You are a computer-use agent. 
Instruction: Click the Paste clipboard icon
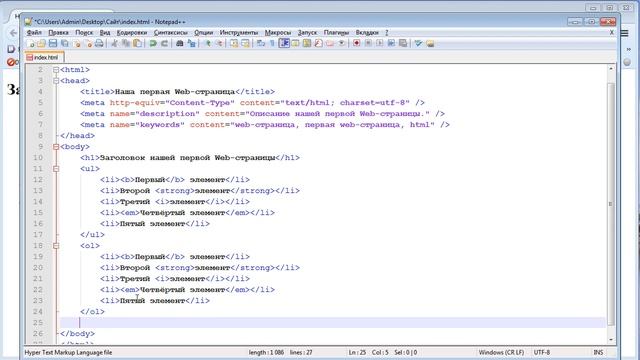tap(137, 43)
